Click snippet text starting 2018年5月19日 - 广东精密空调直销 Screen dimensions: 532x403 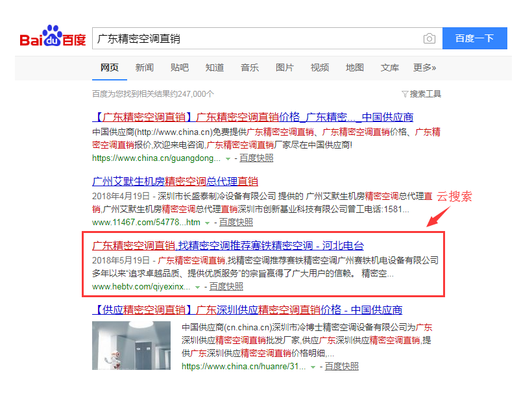tap(265, 267)
